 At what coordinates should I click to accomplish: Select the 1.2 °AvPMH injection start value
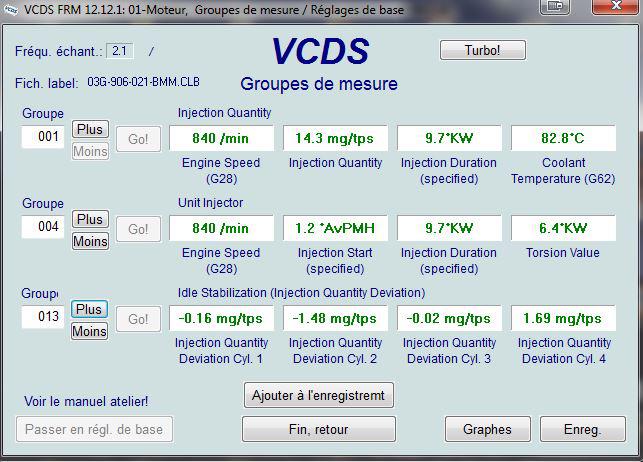point(335,228)
